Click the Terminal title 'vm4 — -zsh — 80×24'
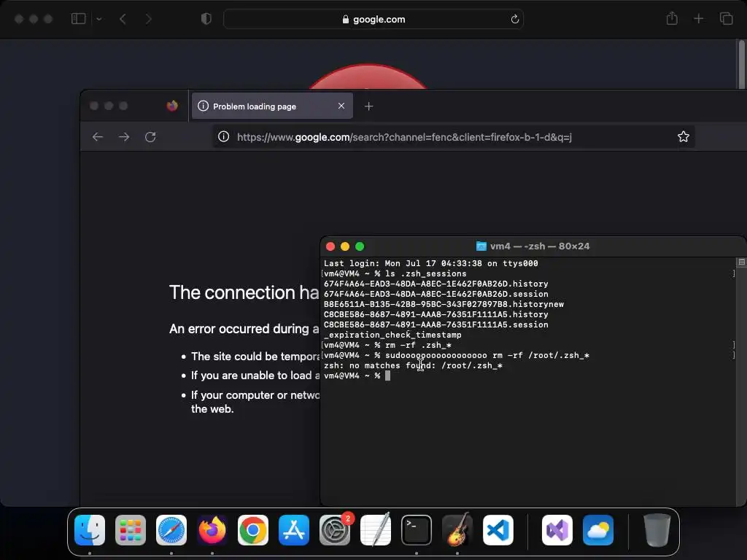The width and height of the screenshot is (747, 560). pos(540,246)
